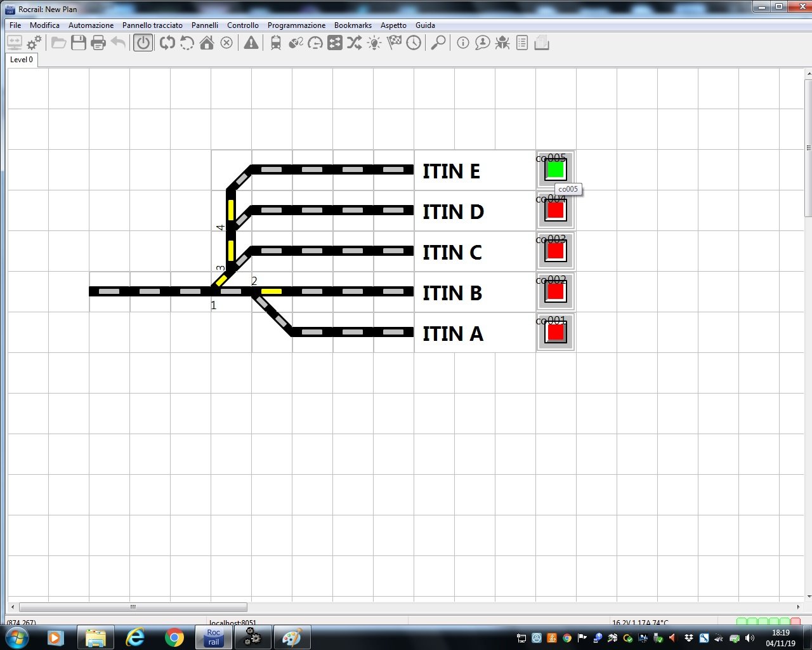This screenshot has height=650, width=812.
Task: Open the Automazione menu
Action: pos(91,25)
